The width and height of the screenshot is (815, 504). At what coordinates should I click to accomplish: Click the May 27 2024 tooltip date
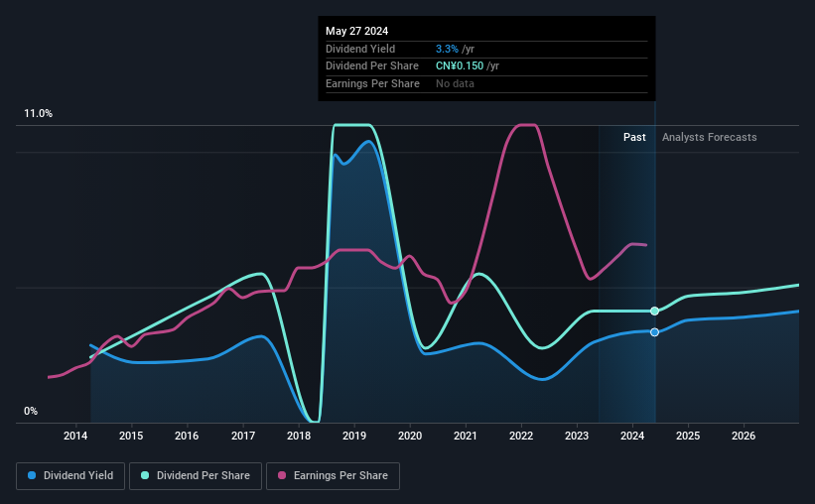tap(357, 31)
